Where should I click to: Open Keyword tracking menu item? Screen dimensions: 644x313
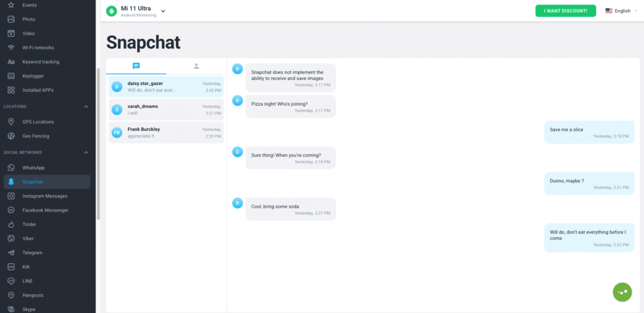[40, 62]
